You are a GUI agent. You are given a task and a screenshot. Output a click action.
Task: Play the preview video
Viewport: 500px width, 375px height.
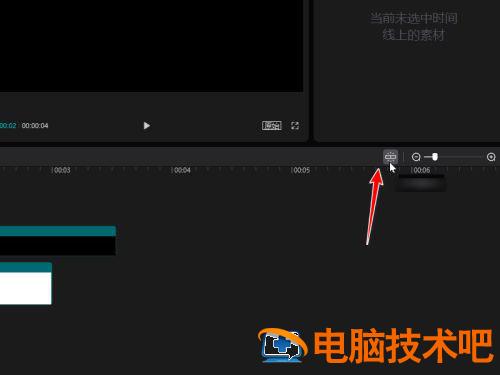point(146,126)
